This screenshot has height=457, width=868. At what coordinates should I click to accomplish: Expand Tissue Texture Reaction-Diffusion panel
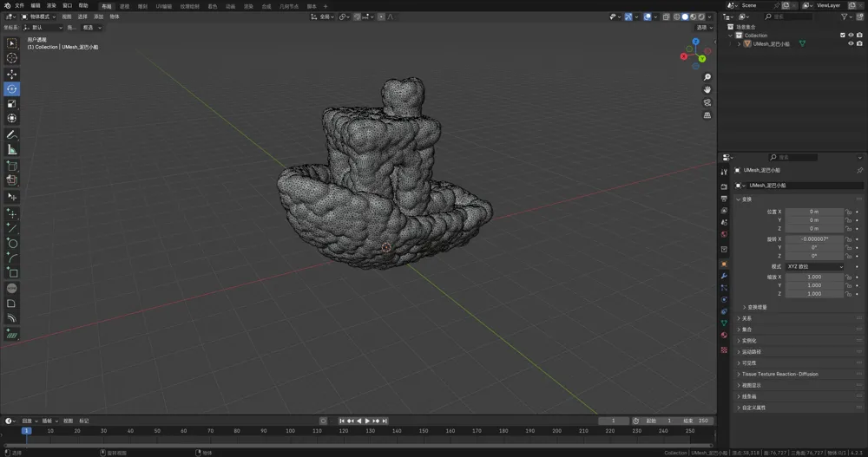point(797,374)
